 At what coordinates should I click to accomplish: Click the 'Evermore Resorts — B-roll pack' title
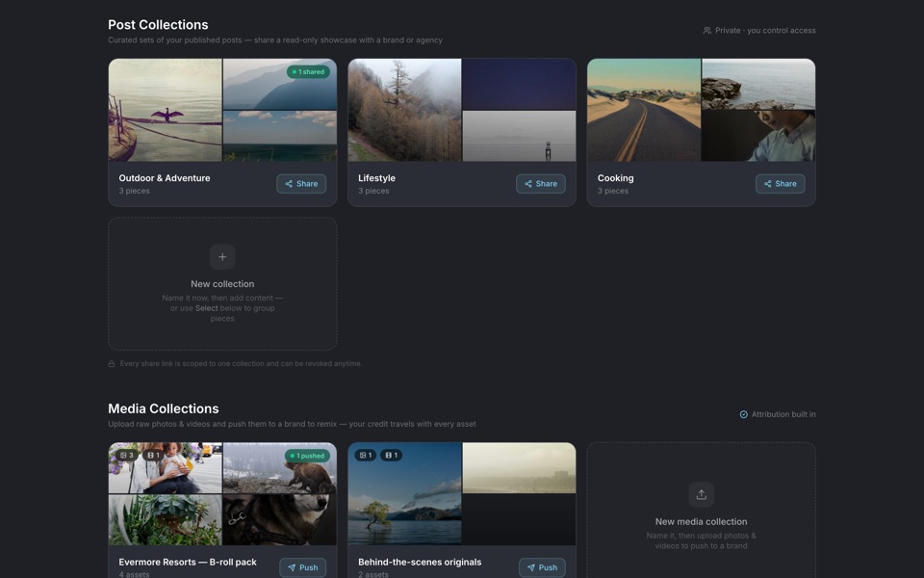188,562
